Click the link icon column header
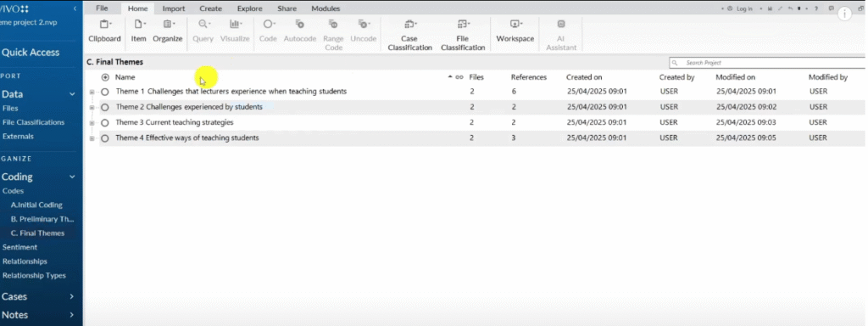The height and width of the screenshot is (326, 868). pyautogui.click(x=459, y=77)
